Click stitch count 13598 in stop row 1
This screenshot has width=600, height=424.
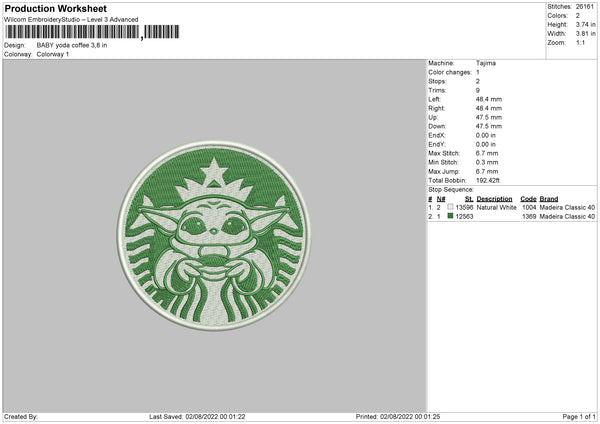(464, 207)
